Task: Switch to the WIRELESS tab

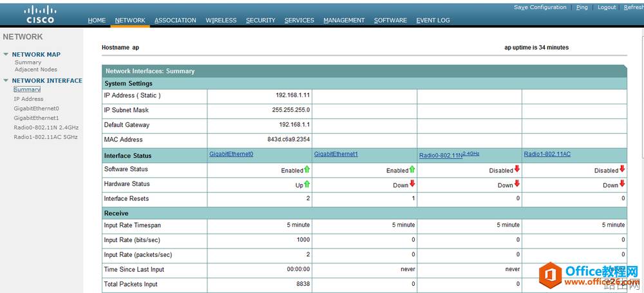Action: click(x=221, y=20)
